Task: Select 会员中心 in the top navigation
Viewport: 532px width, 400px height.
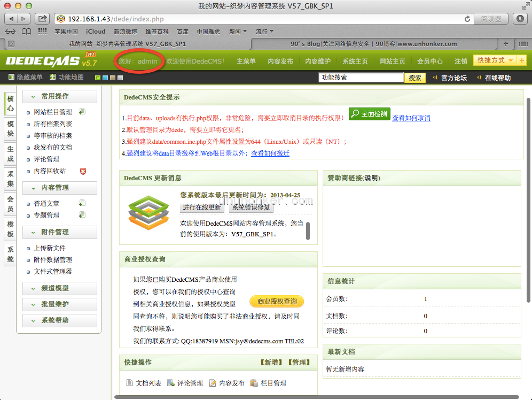Action: point(429,61)
